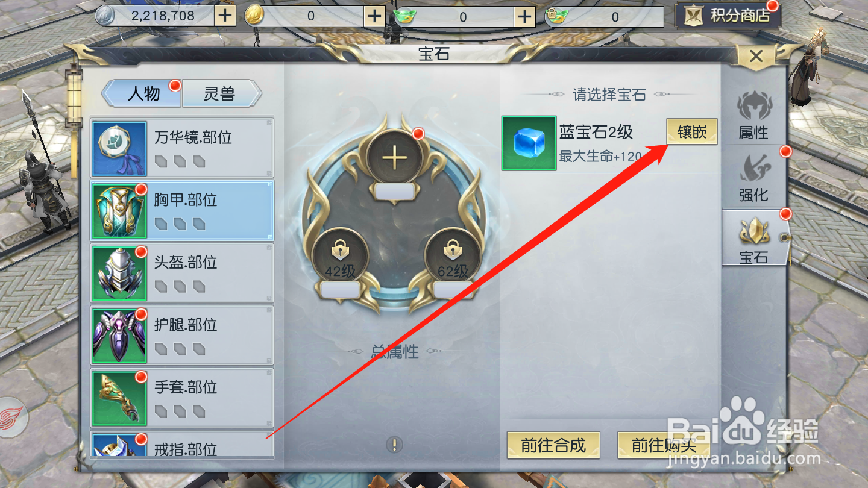Add silver currency with the plus button
Screen dimensions: 868x488
point(225,16)
